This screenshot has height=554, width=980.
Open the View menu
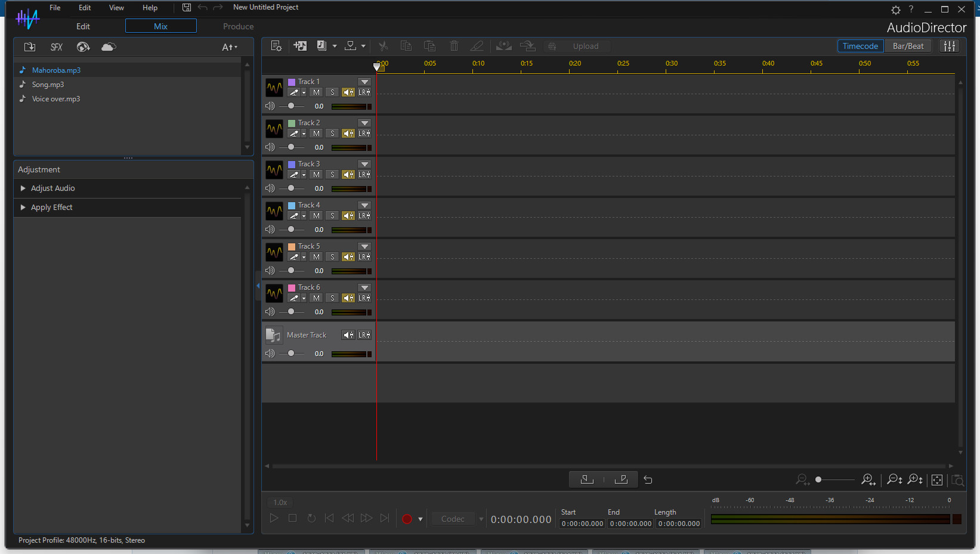[x=116, y=8]
